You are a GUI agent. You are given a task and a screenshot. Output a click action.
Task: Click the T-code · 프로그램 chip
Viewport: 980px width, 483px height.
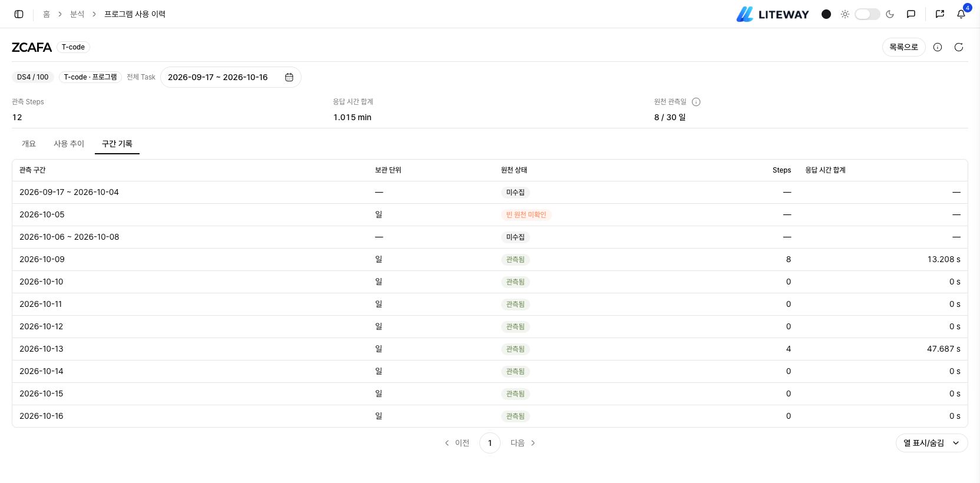coord(90,77)
